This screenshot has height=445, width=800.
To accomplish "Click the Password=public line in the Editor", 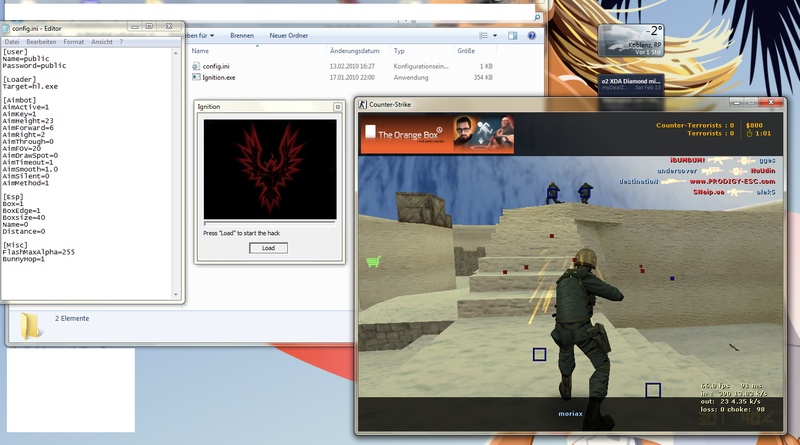I will point(34,65).
